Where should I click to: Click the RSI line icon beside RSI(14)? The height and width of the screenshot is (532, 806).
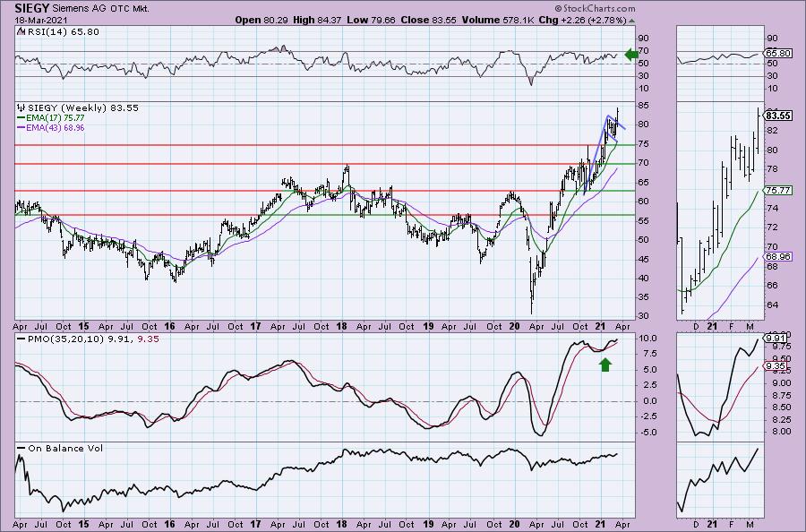click(x=21, y=31)
